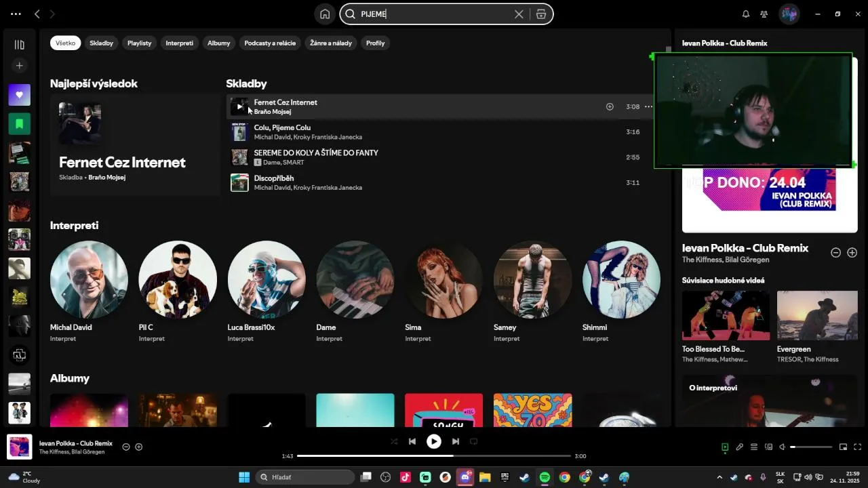The width and height of the screenshot is (868, 488).
Task: Open the miniplayer icon
Action: coord(844,447)
